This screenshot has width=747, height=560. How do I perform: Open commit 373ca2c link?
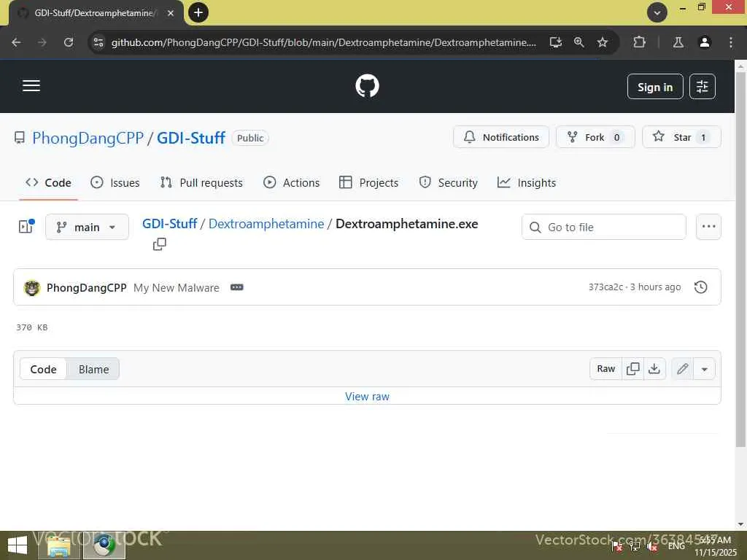tap(605, 287)
